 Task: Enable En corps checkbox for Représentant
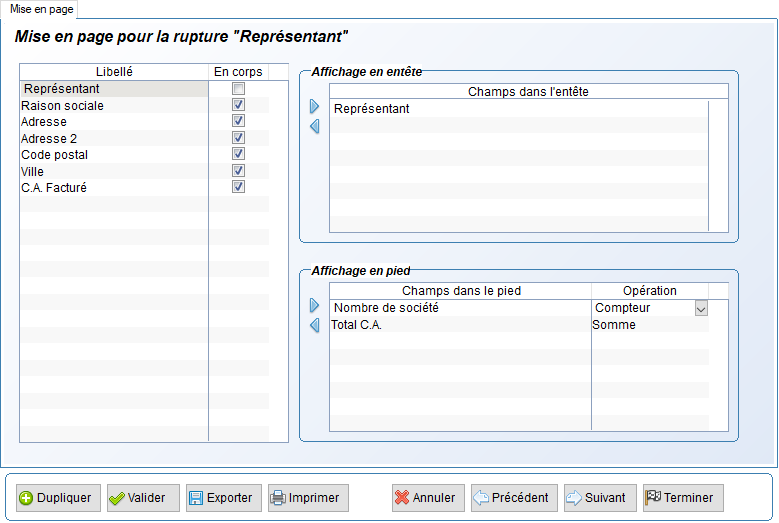tap(238, 89)
